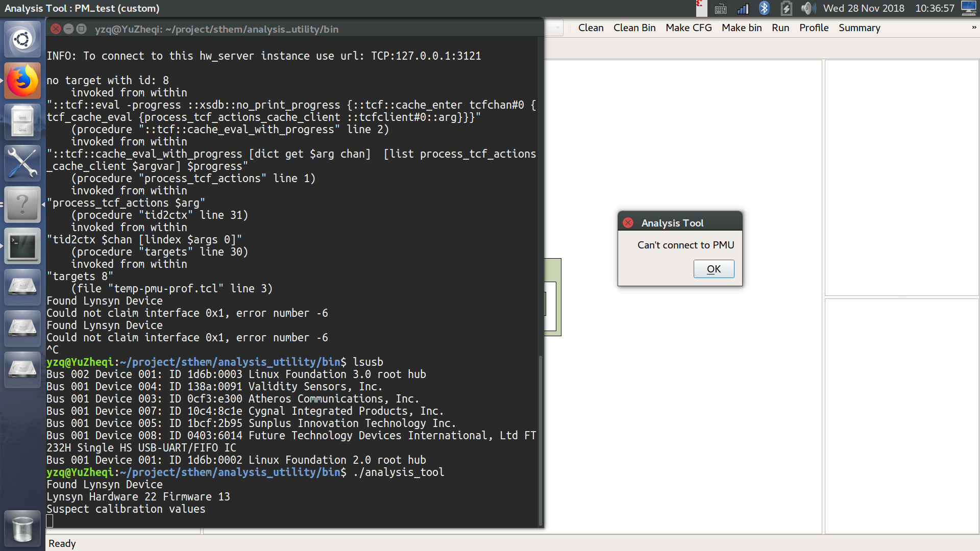
Task: Expand the toolbar overflow chevron
Action: [x=974, y=28]
